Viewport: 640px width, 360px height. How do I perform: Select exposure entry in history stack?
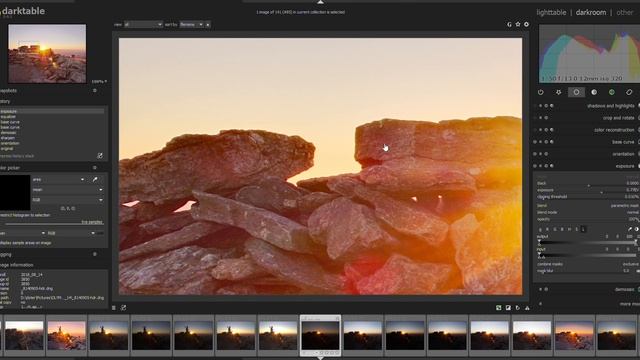click(52, 111)
